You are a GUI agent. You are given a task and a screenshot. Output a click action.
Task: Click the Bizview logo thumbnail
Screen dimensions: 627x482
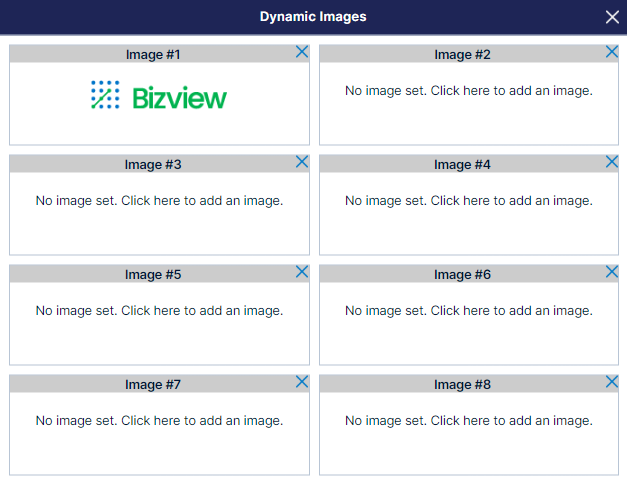(x=159, y=96)
